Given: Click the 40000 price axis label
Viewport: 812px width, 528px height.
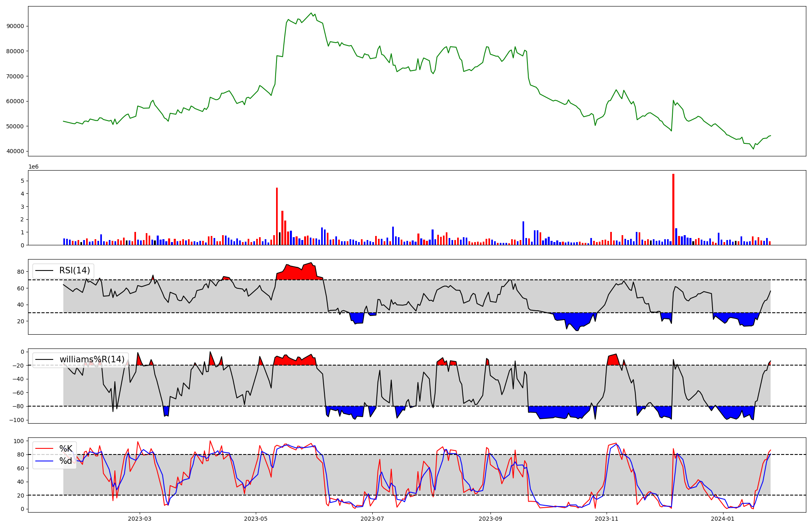Looking at the screenshot, I should click(x=16, y=151).
